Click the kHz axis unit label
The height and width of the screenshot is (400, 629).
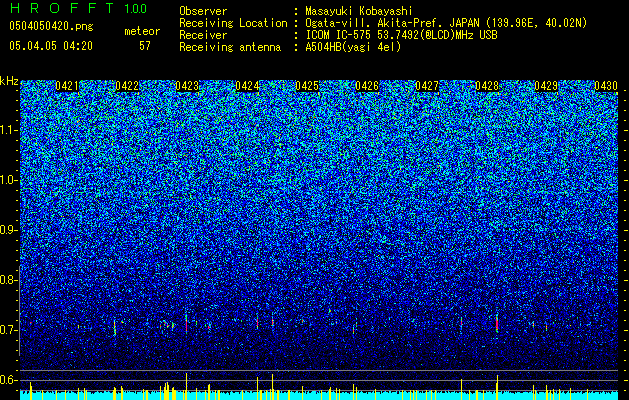9,81
